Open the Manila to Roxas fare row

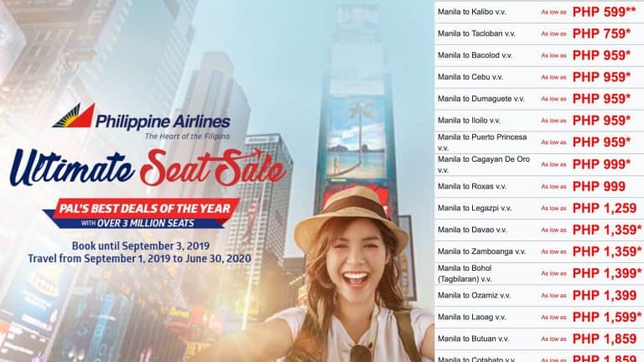(x=539, y=186)
